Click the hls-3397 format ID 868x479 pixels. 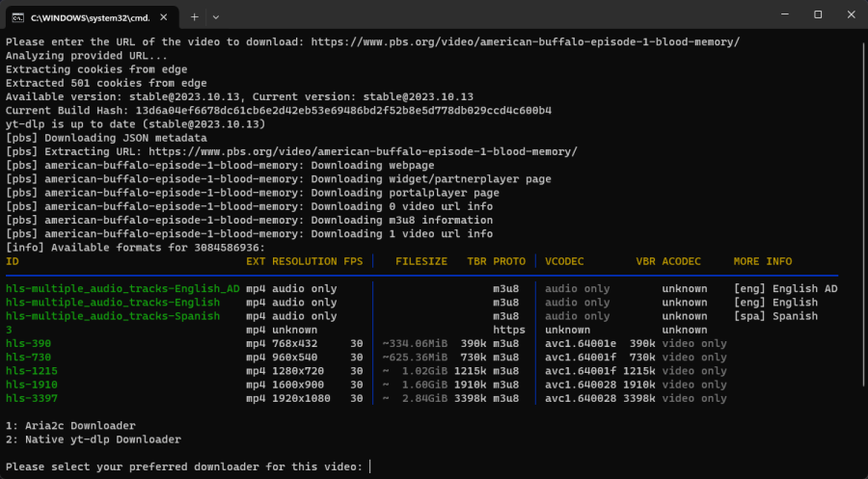point(32,397)
